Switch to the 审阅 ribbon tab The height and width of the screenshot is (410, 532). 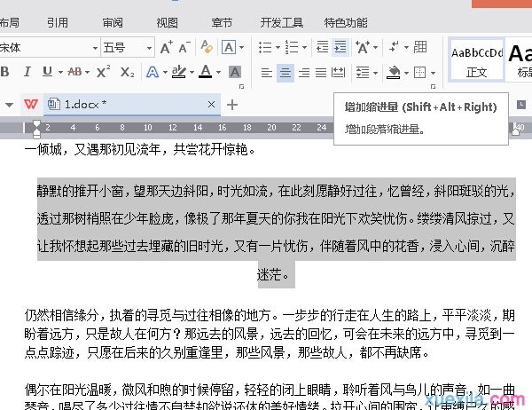pos(113,22)
